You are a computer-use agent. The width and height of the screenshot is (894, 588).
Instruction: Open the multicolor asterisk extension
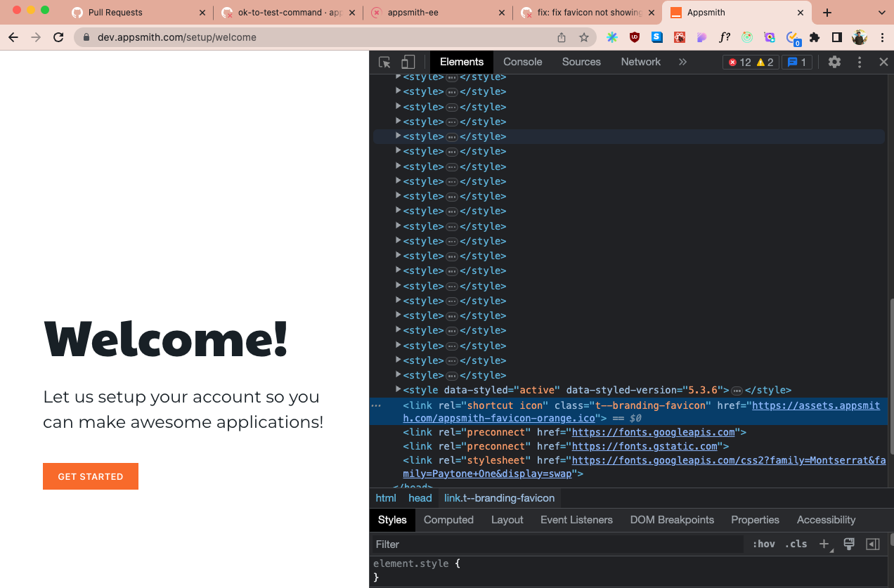pyautogui.click(x=612, y=37)
